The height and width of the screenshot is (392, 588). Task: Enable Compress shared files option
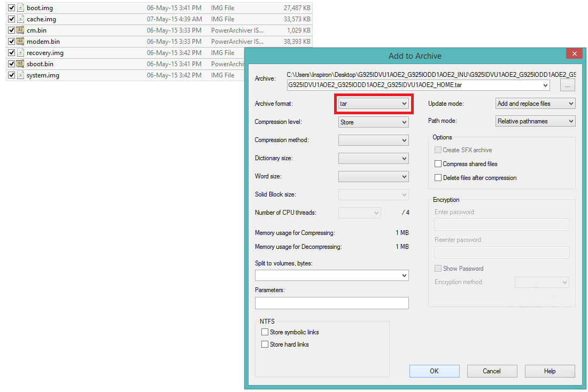438,164
